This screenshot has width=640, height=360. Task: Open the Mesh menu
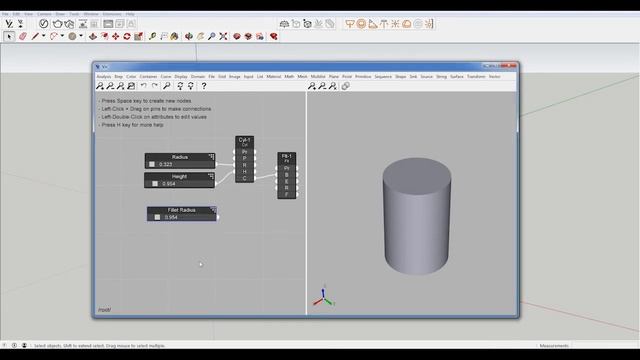pyautogui.click(x=302, y=77)
